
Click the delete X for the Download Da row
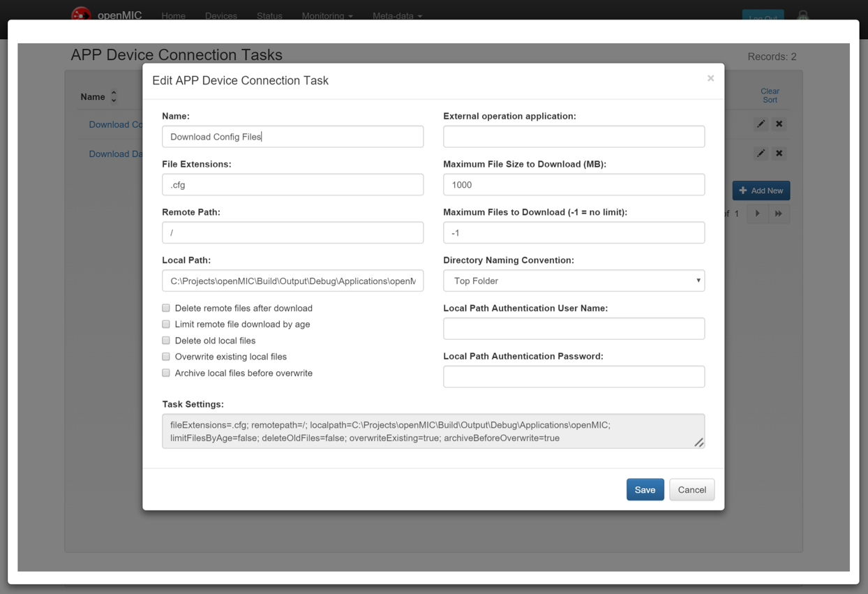[x=779, y=154]
